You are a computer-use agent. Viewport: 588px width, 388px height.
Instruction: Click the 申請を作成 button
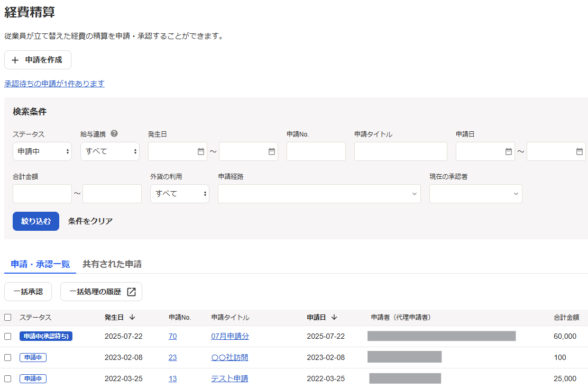coord(38,60)
